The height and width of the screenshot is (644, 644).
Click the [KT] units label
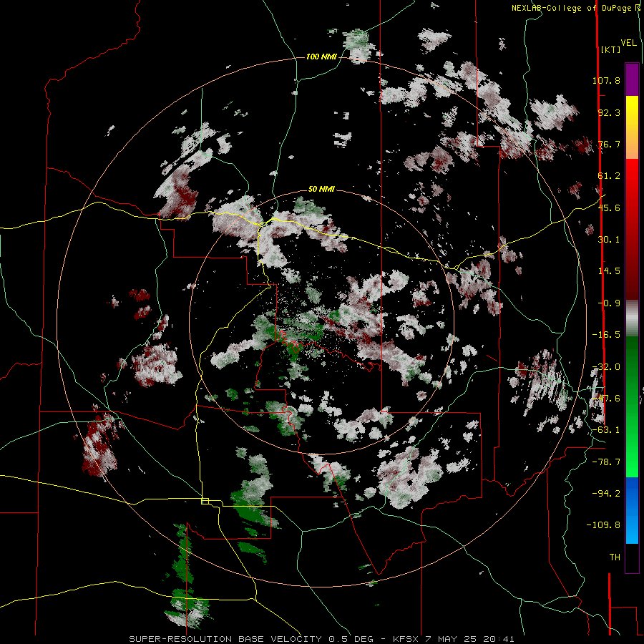(x=610, y=49)
